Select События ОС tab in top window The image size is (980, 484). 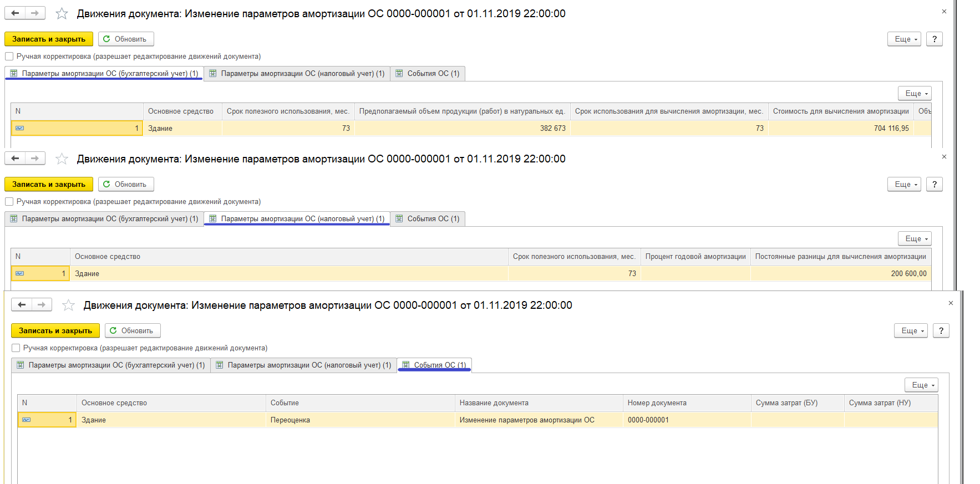(x=428, y=73)
